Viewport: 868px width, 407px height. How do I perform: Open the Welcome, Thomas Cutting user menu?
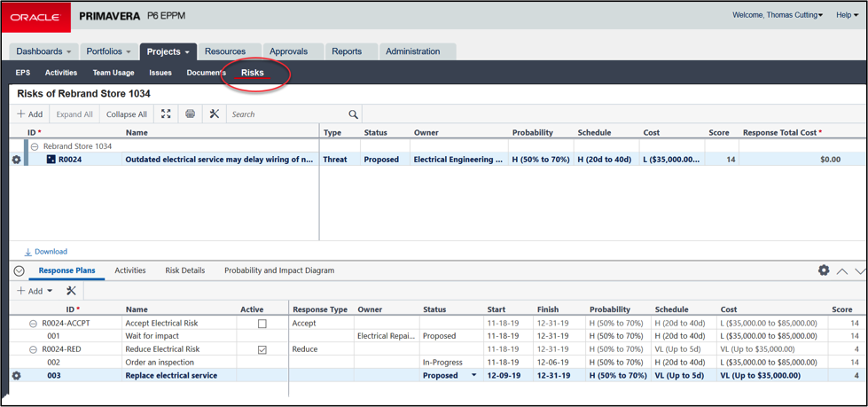(x=778, y=15)
